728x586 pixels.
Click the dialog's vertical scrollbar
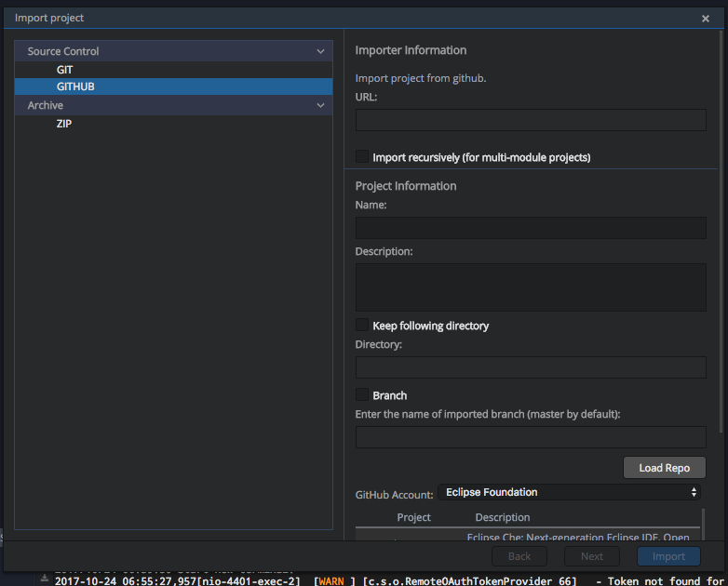tap(721, 232)
